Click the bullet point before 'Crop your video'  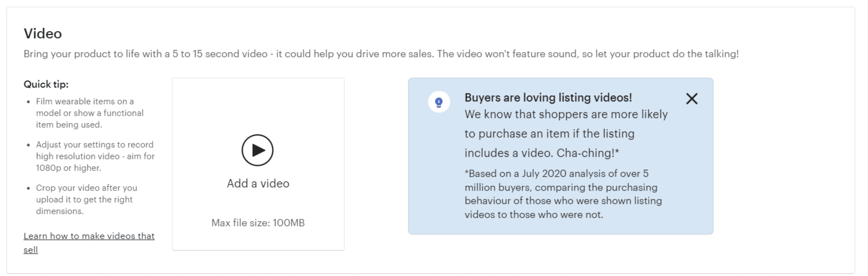click(29, 188)
